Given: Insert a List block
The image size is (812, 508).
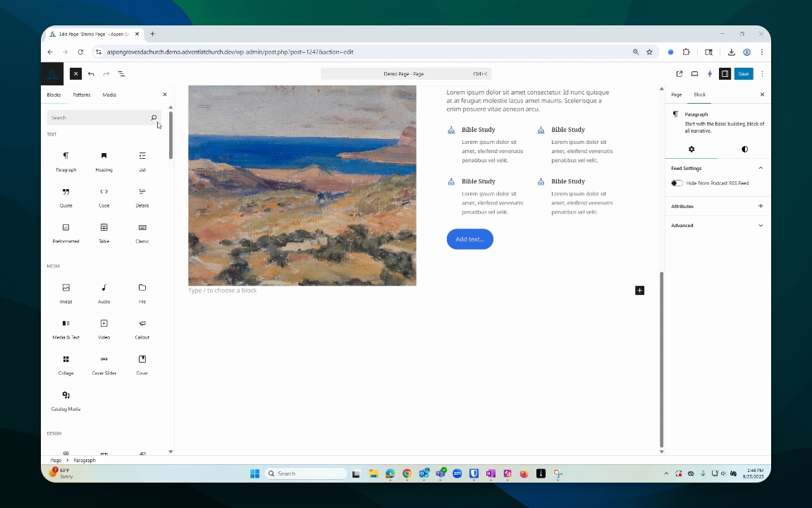Looking at the screenshot, I should [142, 161].
